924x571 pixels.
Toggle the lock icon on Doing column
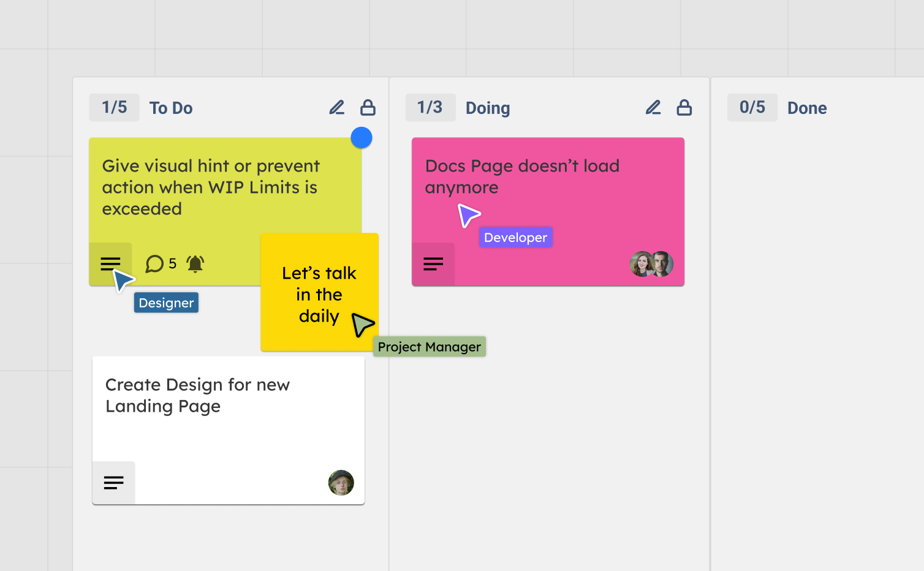point(684,108)
